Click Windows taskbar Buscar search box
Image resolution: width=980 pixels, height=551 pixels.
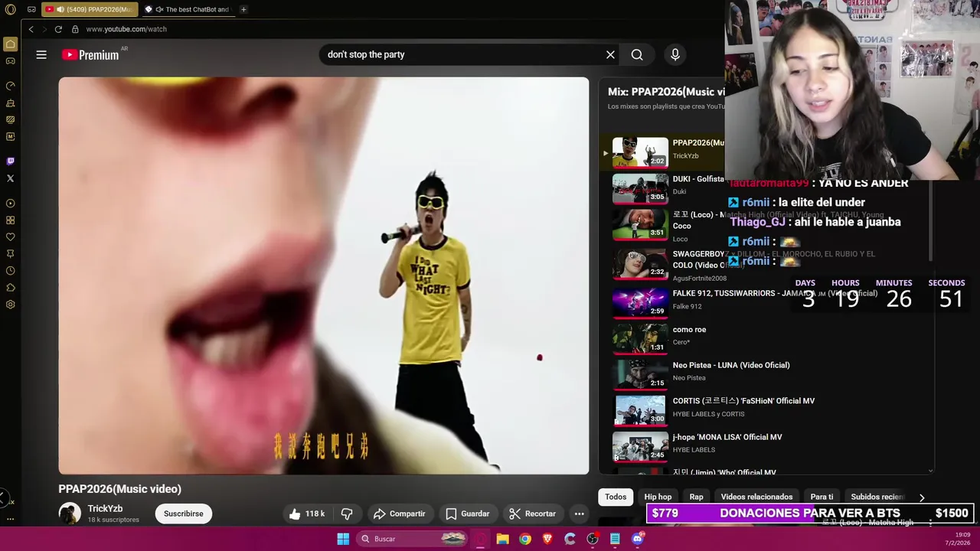(x=413, y=539)
